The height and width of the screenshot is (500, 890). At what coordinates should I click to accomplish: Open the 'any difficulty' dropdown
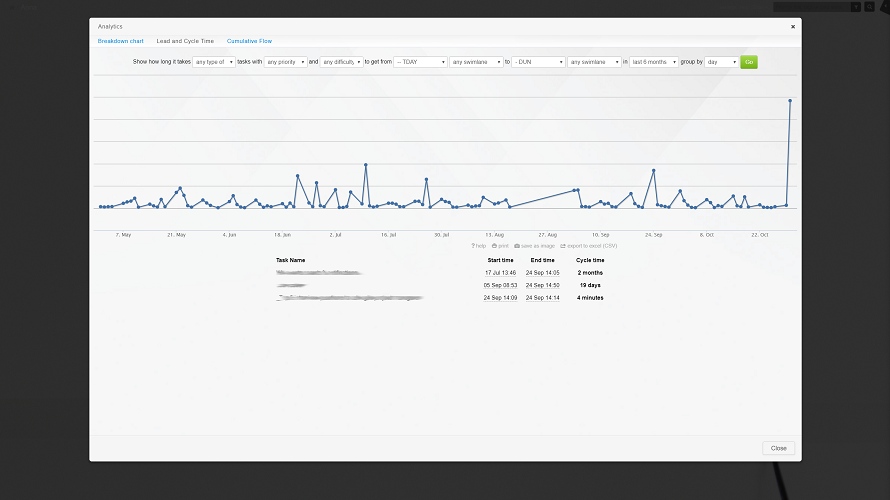(x=342, y=62)
